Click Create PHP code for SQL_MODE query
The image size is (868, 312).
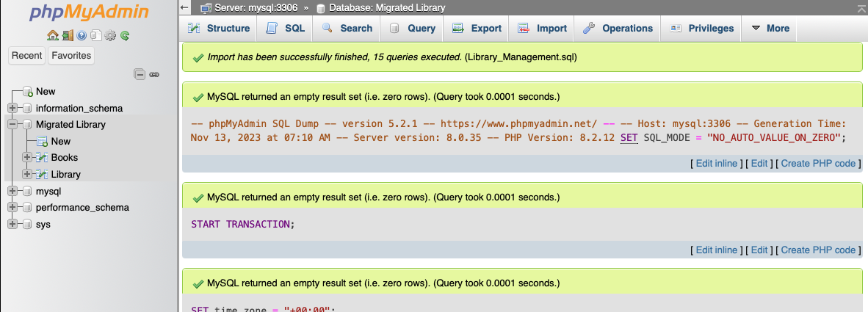click(818, 164)
